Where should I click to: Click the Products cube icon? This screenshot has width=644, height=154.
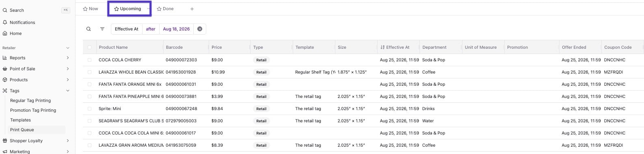5,80
